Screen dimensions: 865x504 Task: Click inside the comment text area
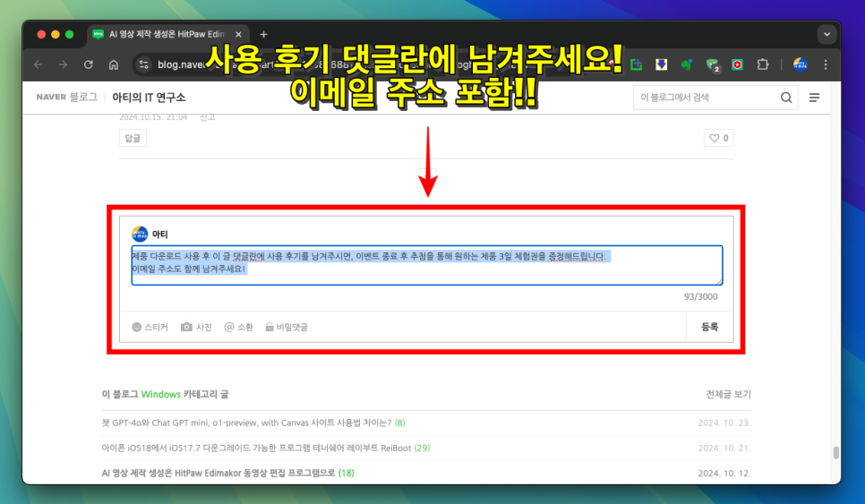click(427, 265)
